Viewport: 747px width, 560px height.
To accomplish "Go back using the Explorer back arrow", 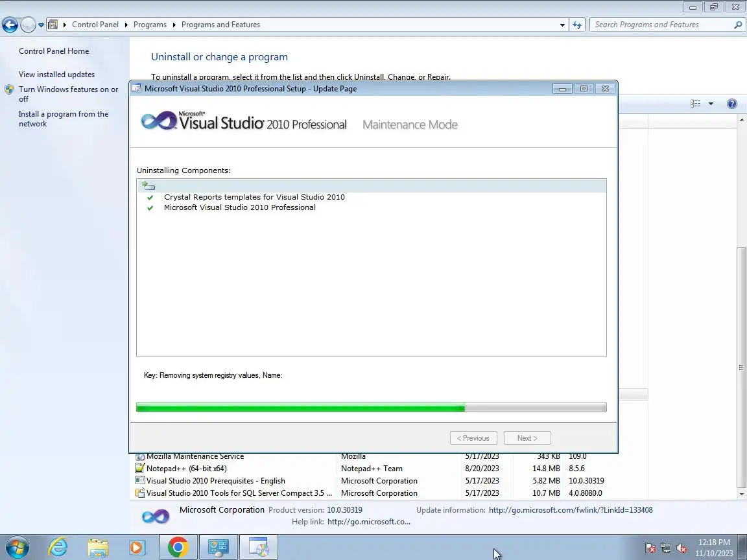I will [10, 25].
